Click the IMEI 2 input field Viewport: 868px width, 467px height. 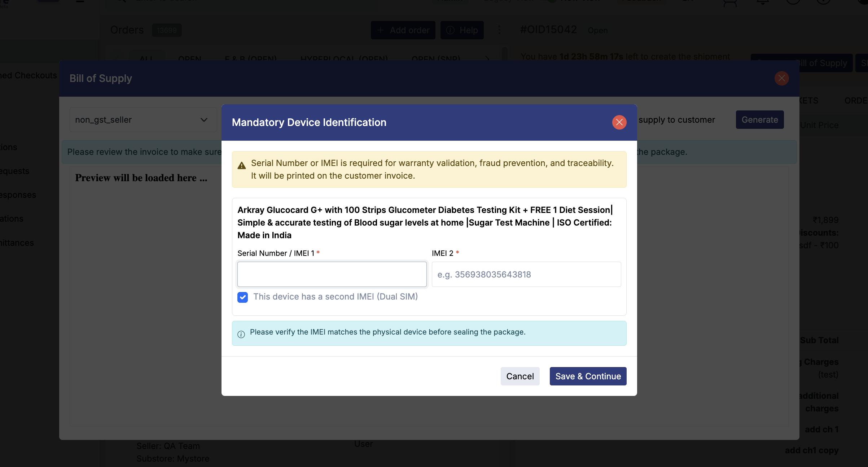click(526, 274)
